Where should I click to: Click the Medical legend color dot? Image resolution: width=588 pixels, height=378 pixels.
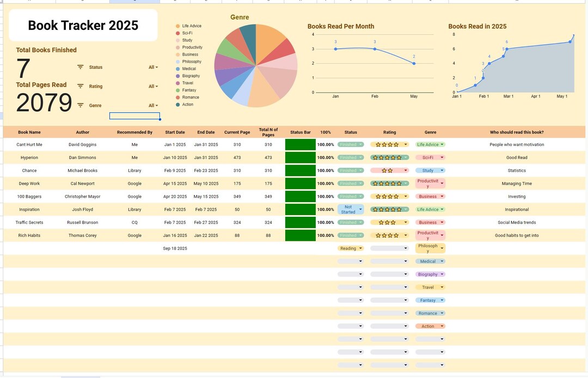tap(177, 69)
